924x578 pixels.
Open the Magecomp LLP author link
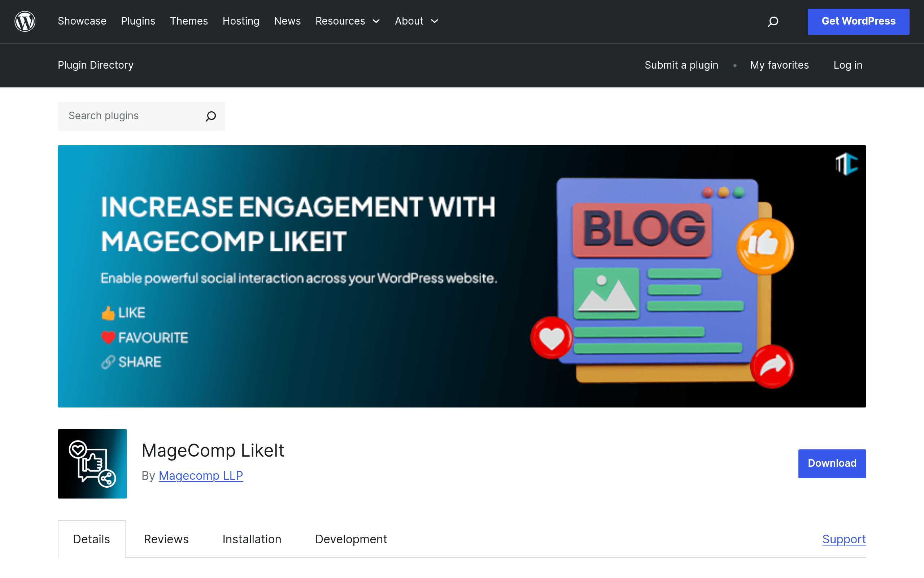coord(201,475)
